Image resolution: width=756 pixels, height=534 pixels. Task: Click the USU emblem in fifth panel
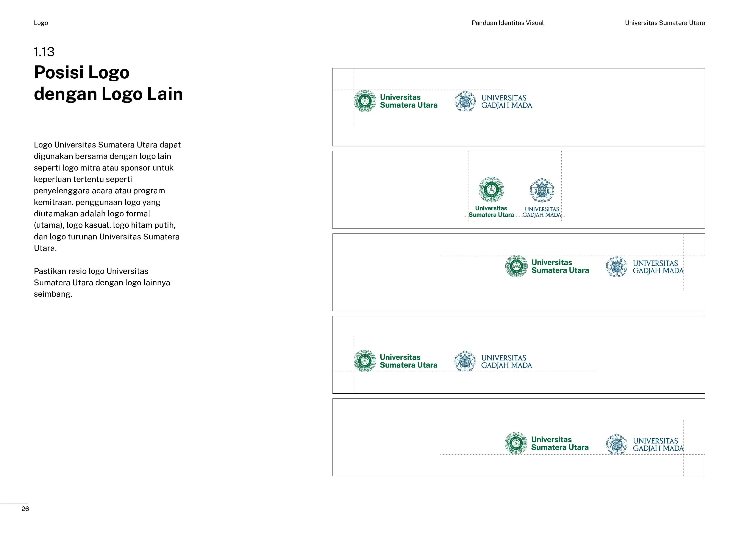tap(516, 443)
